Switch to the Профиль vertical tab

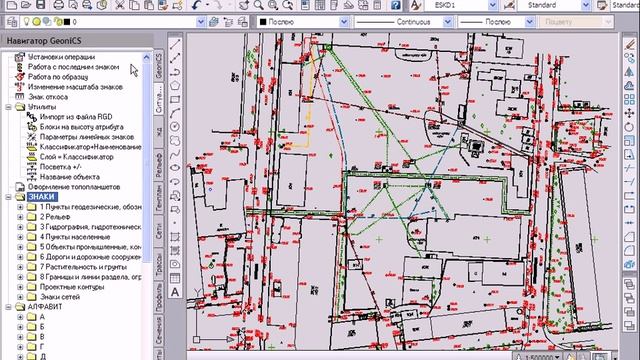[x=159, y=297]
